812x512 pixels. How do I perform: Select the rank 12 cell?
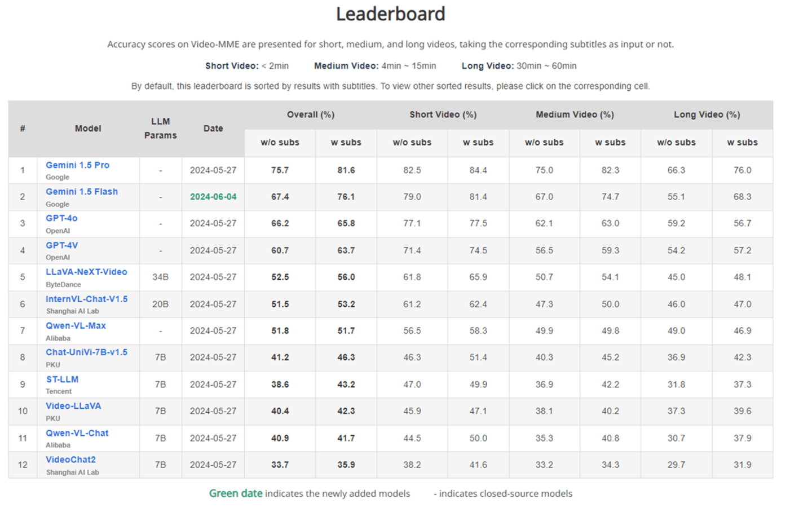(23, 465)
